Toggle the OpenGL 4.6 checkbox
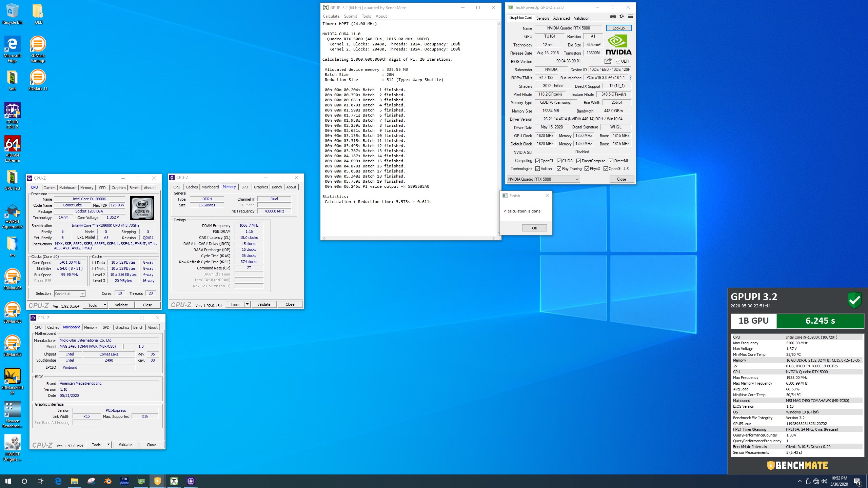 pyautogui.click(x=606, y=169)
